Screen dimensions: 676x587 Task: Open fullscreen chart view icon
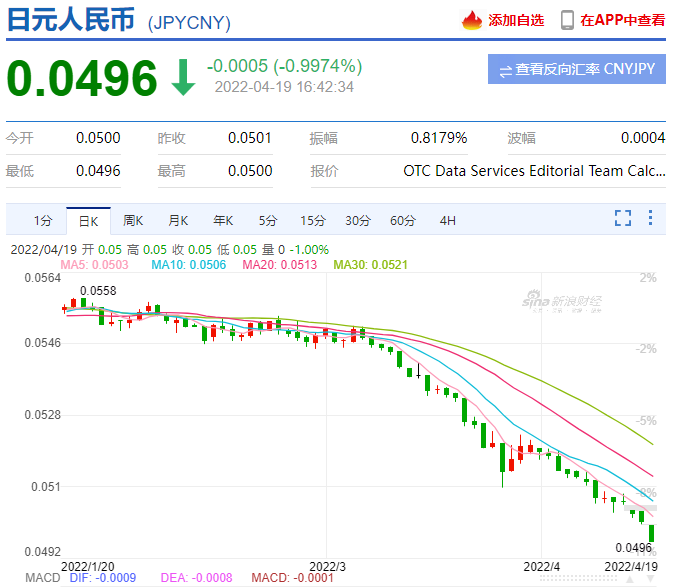[x=623, y=218]
